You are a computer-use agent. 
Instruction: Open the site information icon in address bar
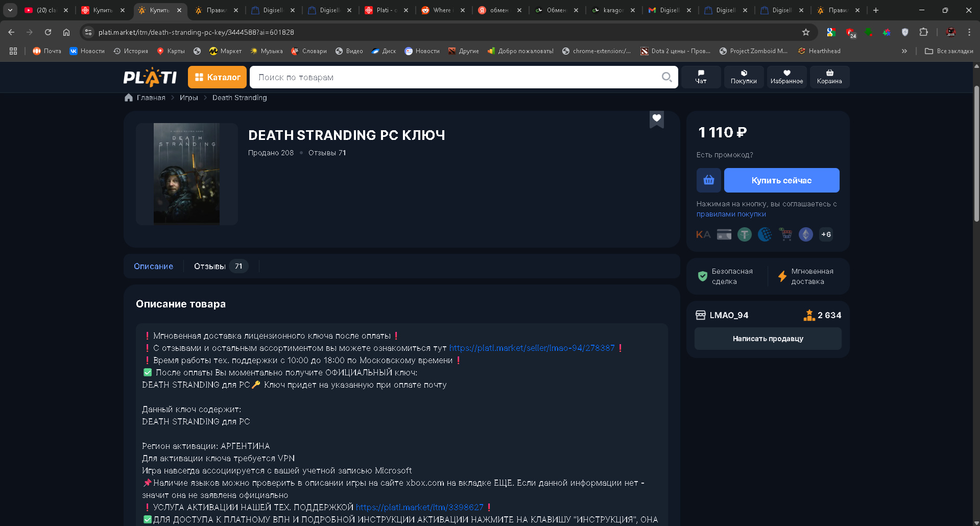(88, 32)
